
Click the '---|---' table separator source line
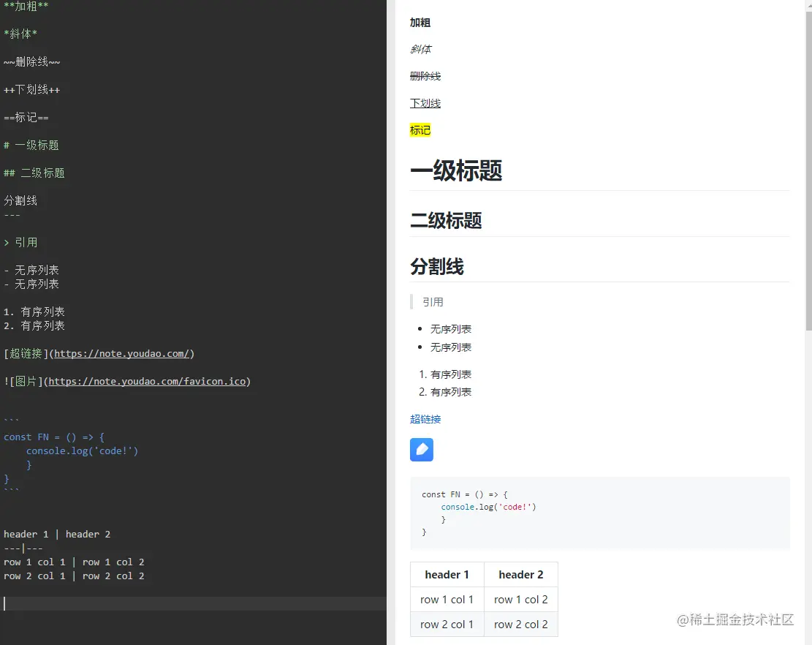(23, 548)
